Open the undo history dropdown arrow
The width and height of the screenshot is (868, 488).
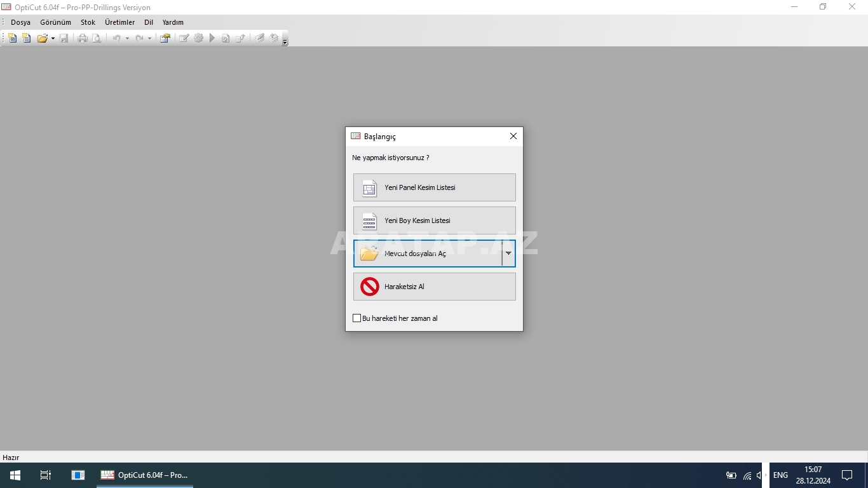click(x=127, y=38)
